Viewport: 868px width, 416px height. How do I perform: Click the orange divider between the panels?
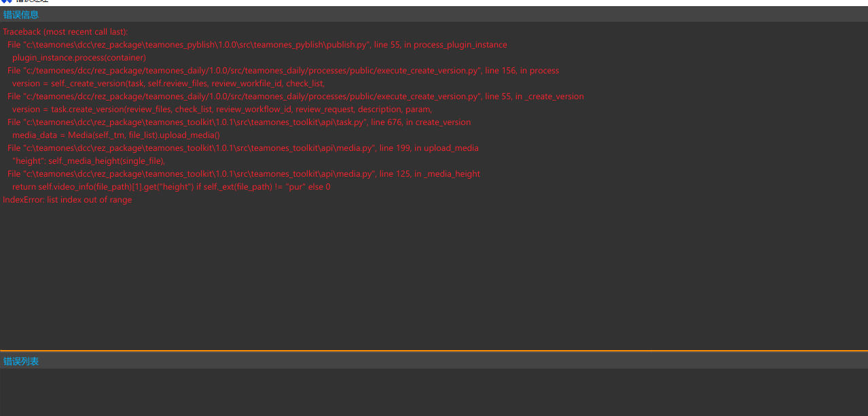[x=434, y=351]
